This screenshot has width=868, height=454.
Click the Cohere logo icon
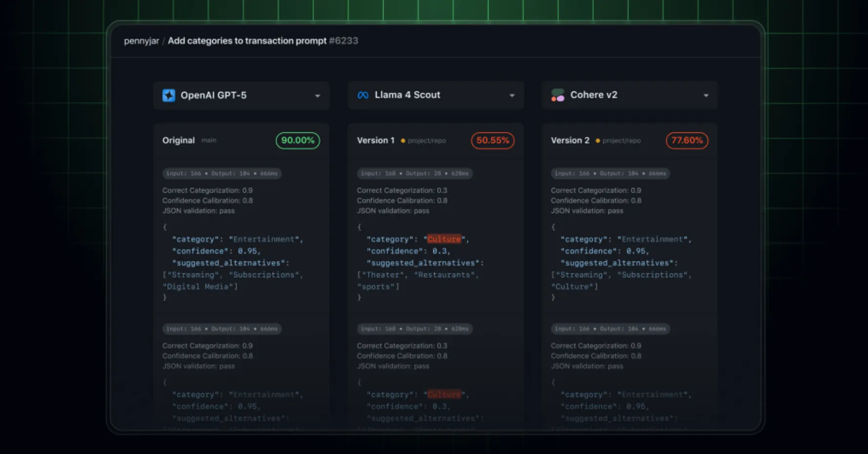click(557, 95)
